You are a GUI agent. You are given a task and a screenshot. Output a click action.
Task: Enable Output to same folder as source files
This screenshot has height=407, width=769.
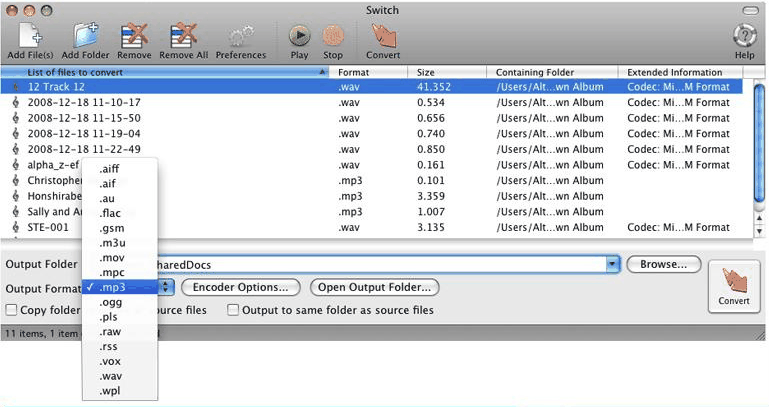(233, 310)
